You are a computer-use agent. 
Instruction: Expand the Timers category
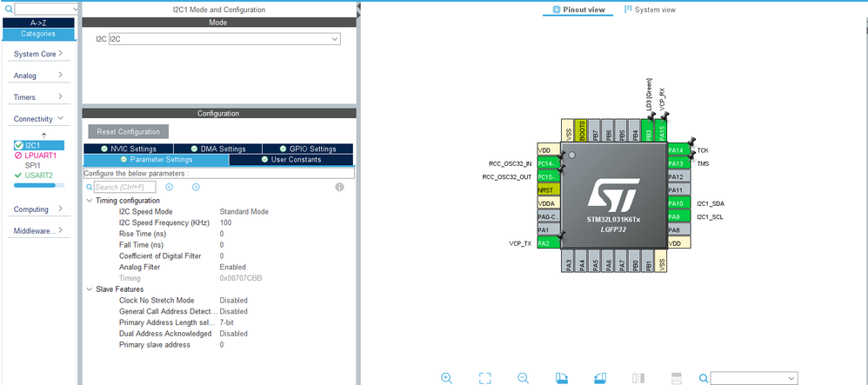coord(38,96)
